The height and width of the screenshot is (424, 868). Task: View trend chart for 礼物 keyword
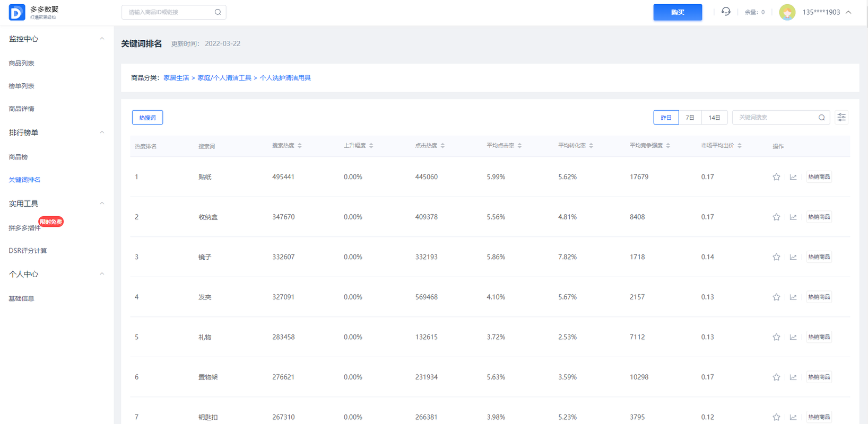[793, 337]
